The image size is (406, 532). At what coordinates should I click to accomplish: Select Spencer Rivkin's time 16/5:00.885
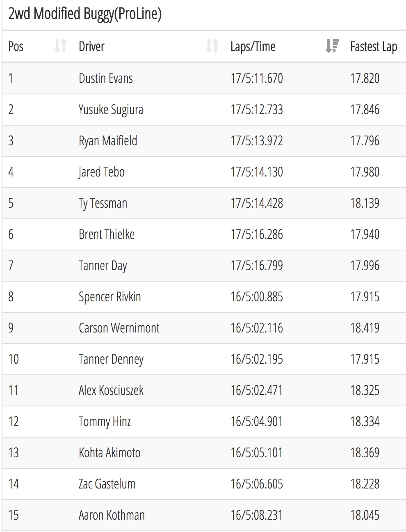pos(257,297)
